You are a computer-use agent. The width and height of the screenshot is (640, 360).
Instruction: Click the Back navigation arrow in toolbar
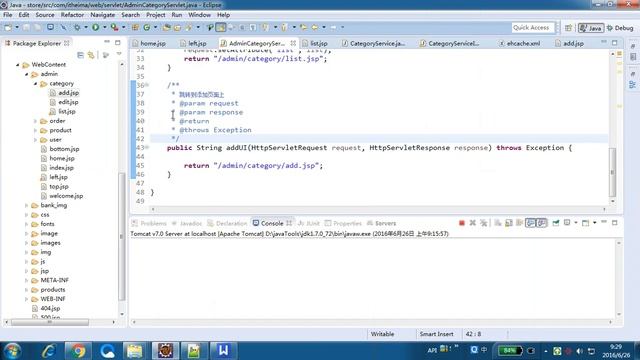coord(315,27)
